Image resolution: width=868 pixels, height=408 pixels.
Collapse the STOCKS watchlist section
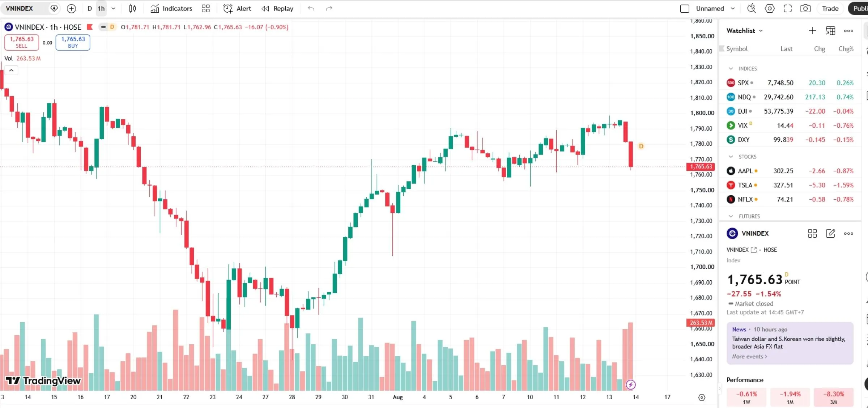point(731,157)
